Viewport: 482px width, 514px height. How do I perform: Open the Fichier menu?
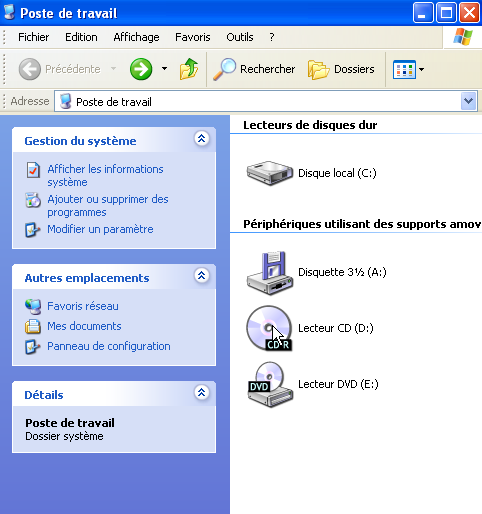33,37
